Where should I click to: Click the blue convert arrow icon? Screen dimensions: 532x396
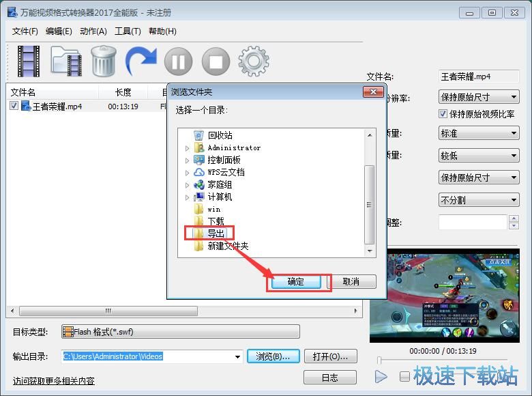coord(141,61)
